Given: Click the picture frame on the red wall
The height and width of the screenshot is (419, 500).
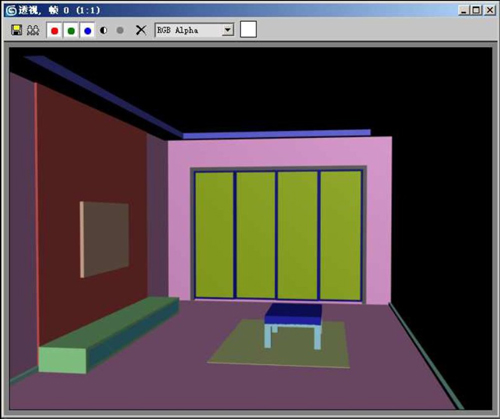Looking at the screenshot, I should (x=104, y=239).
